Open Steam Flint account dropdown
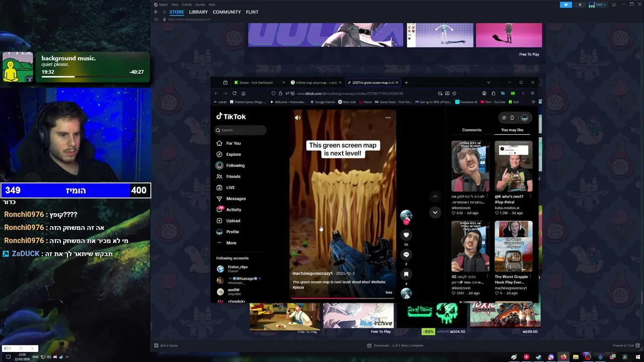 pyautogui.click(x=599, y=5)
